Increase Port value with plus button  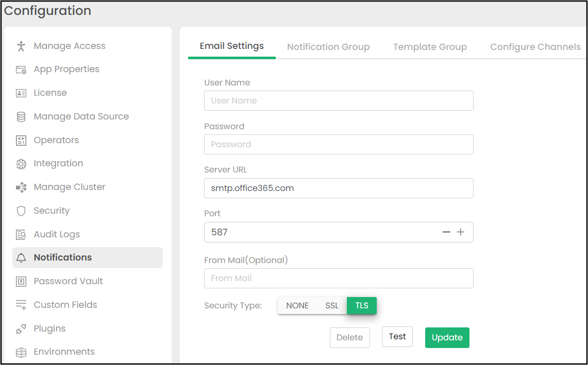[461, 232]
